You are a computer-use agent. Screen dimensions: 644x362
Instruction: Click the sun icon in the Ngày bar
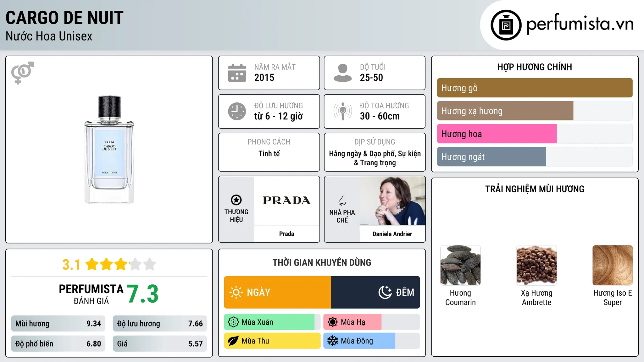click(x=236, y=292)
